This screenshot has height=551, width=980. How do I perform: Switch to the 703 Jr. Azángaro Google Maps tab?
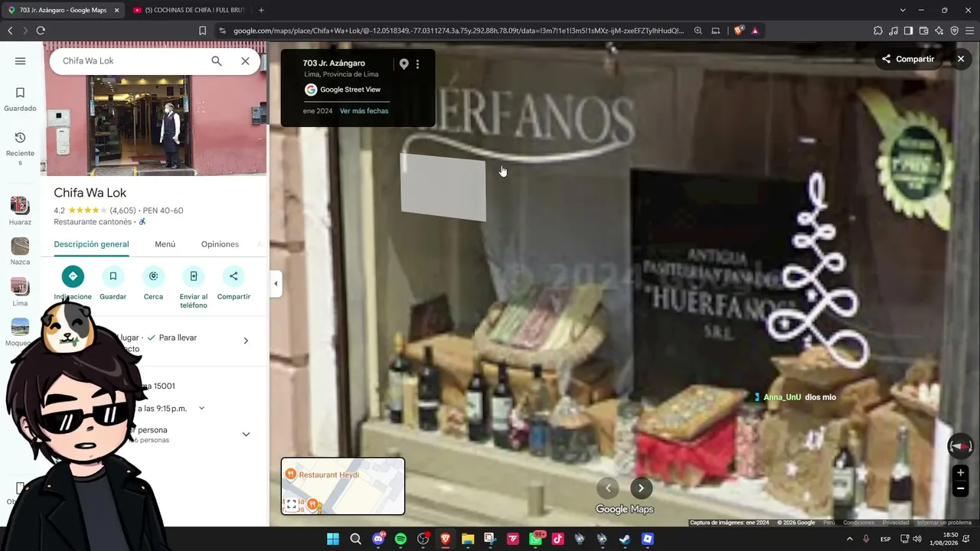(63, 10)
